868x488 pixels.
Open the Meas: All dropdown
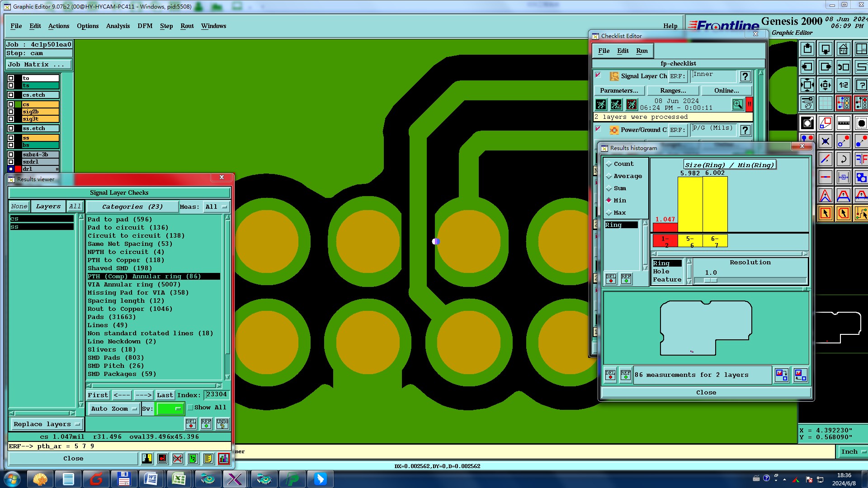point(216,207)
